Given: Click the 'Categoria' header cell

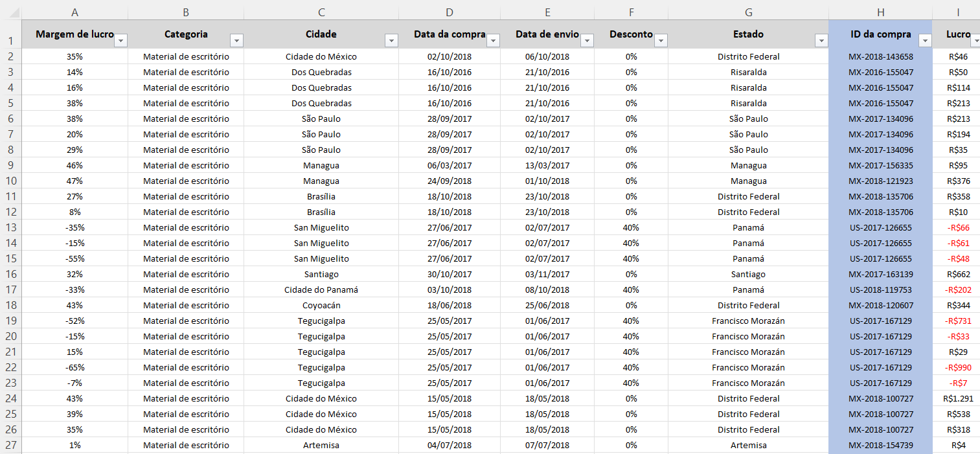Looking at the screenshot, I should [186, 34].
